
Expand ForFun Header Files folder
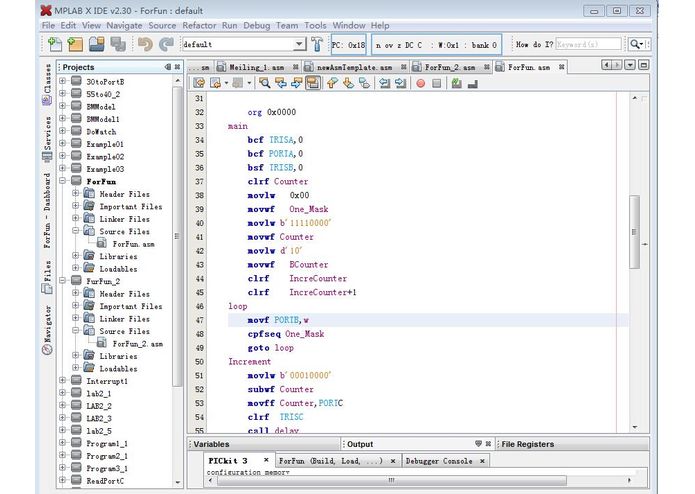(75, 193)
